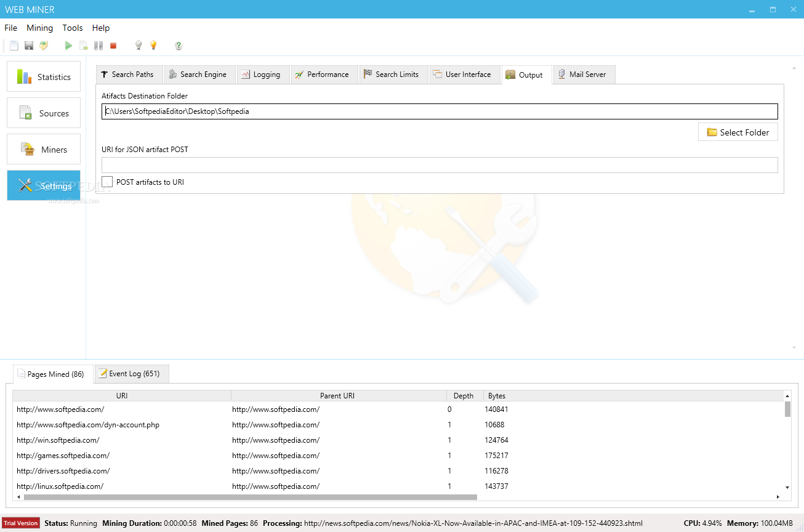
Task: Select the http://drivers.softpedia.com/ row
Action: (x=398, y=471)
